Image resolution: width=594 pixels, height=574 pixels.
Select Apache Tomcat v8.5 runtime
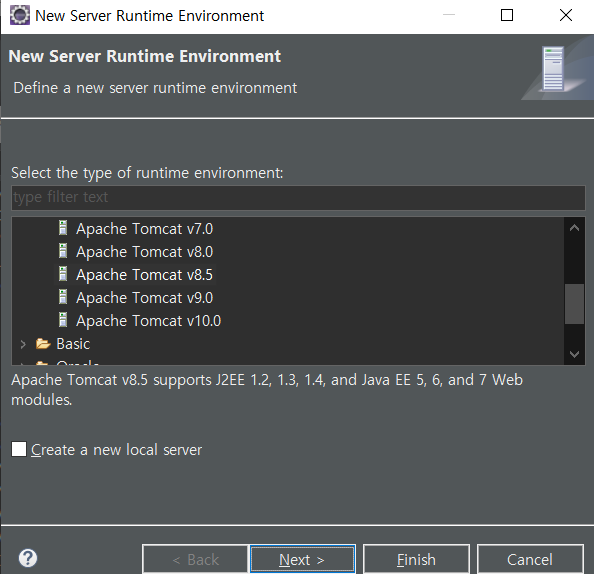[x=144, y=275]
